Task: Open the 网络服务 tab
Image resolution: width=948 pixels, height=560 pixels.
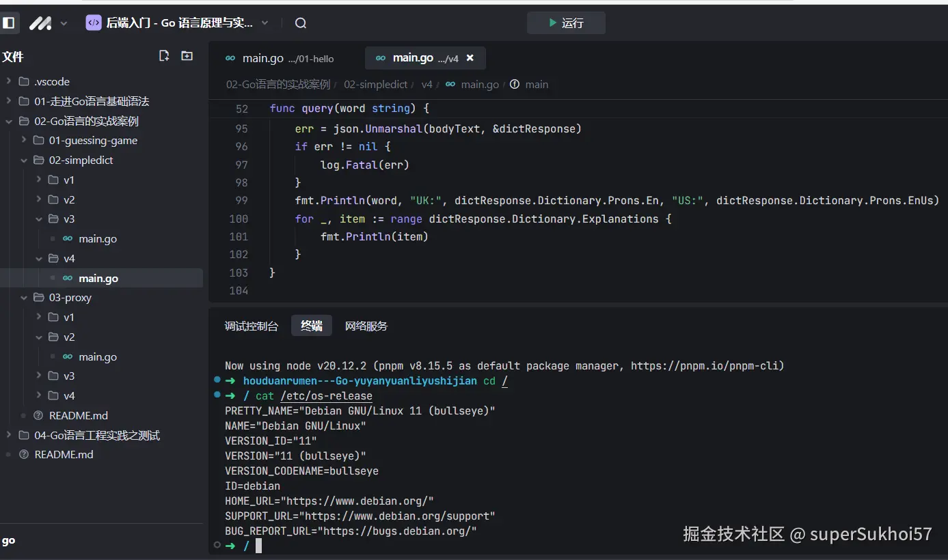Action: (366, 326)
